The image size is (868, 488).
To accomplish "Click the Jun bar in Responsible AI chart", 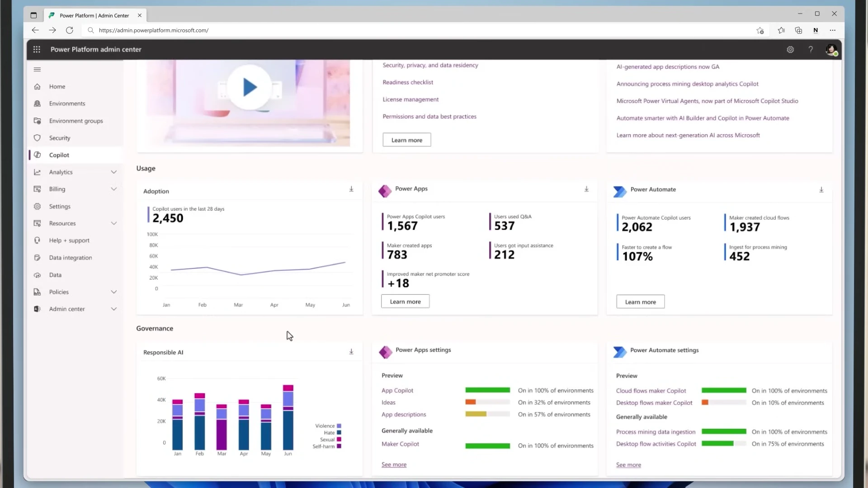I will tap(288, 418).
